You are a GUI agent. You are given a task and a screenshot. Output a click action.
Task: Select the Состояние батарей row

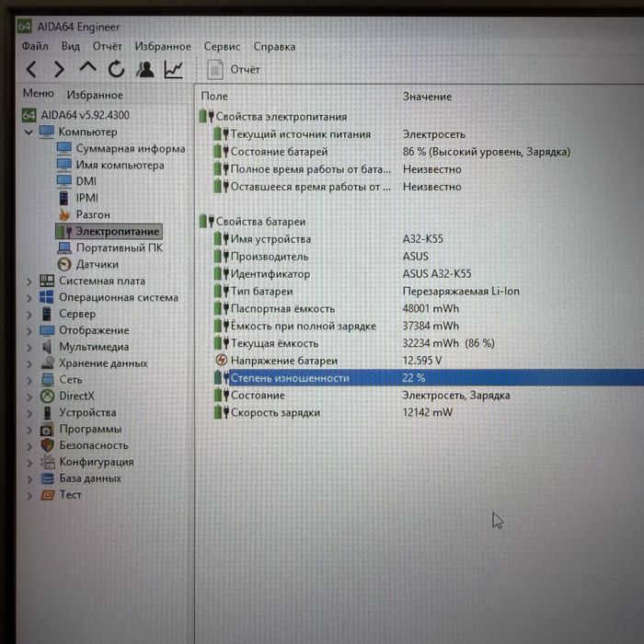[428, 152]
